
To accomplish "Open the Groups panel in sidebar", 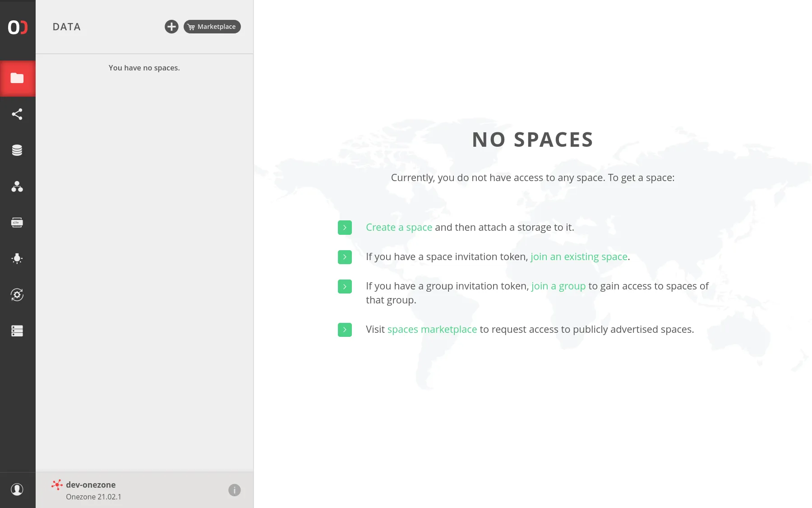I will coord(18,186).
